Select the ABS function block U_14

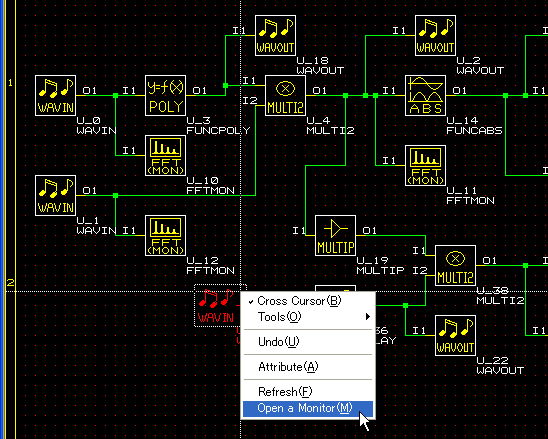(x=425, y=95)
